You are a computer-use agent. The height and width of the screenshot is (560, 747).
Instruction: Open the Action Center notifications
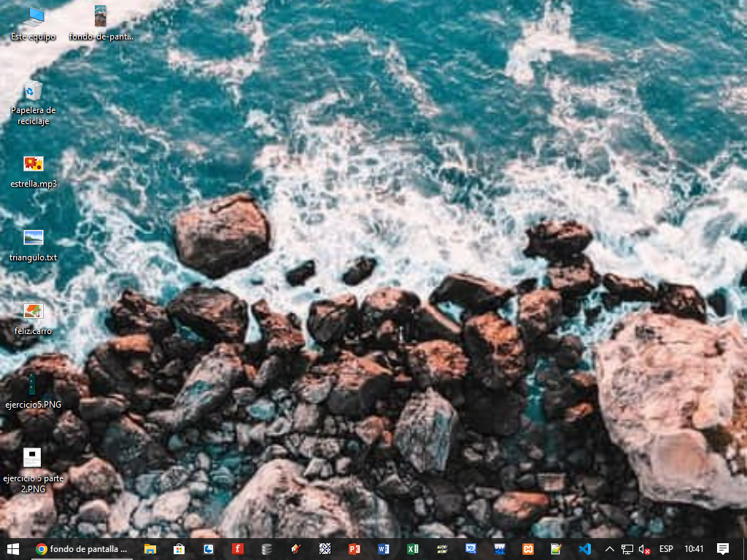(722, 549)
